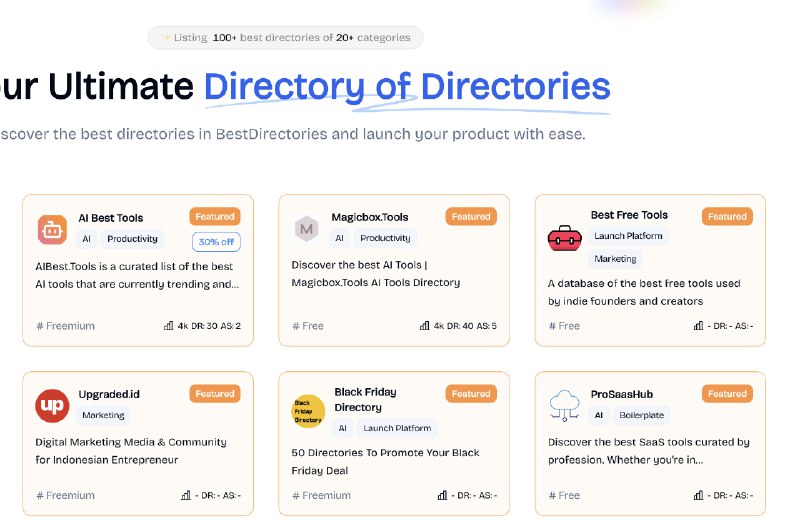Select the Productivity tag on AI Best Tools card
The width and height of the screenshot is (800, 530).
click(132, 239)
